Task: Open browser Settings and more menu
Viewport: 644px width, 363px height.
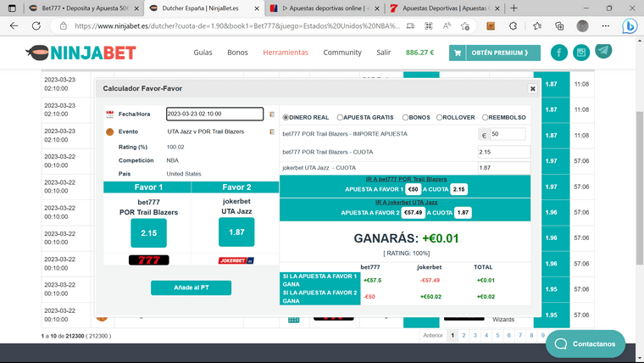Action: point(605,26)
